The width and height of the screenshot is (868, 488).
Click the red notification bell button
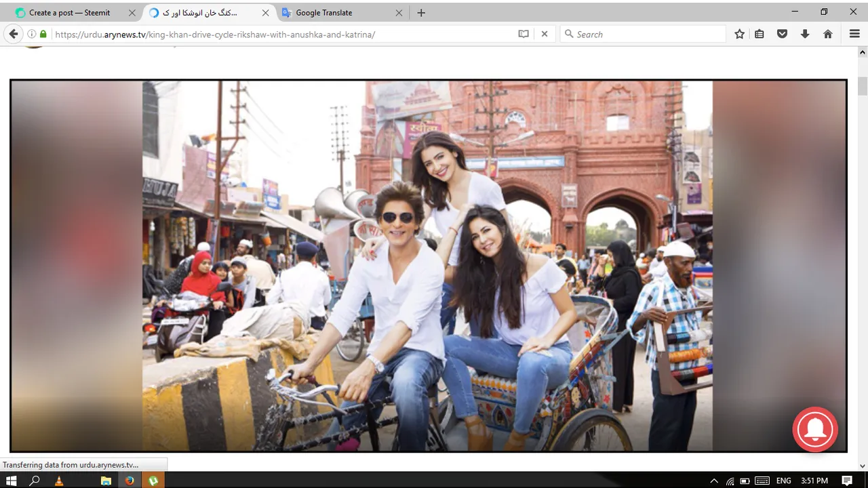tap(815, 429)
